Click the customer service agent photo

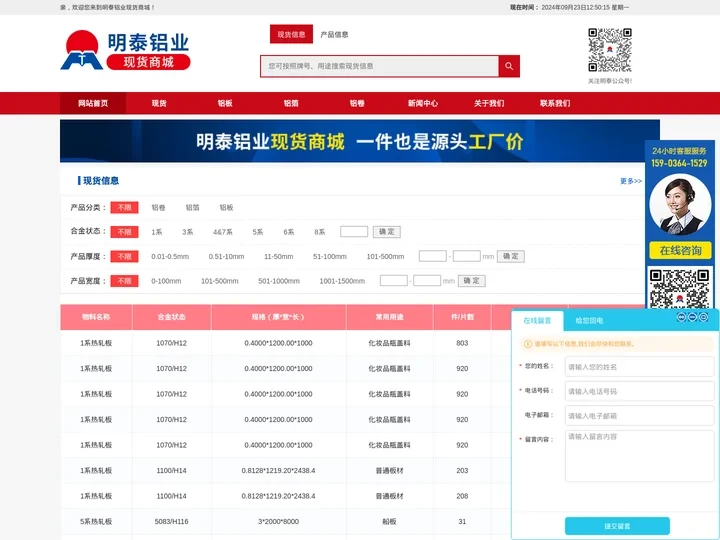click(x=680, y=204)
